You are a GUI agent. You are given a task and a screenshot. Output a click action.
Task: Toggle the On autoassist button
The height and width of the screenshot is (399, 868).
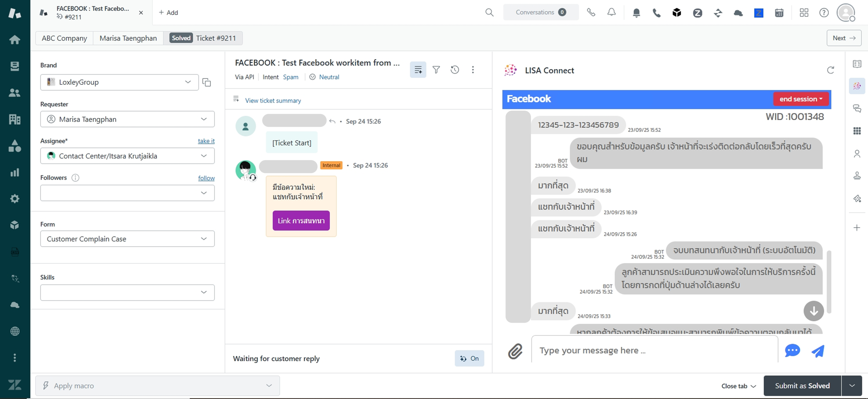coord(469,358)
